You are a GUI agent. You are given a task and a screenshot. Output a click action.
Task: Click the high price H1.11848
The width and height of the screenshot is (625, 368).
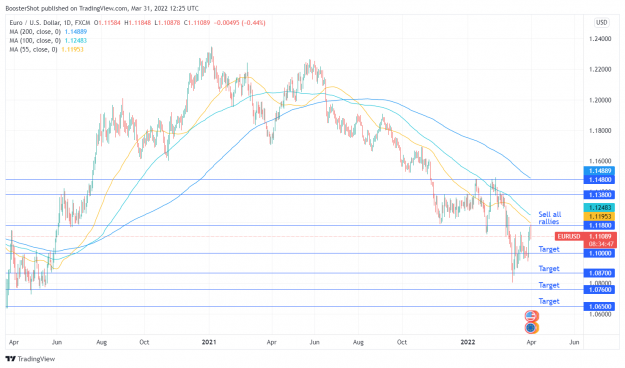point(138,23)
